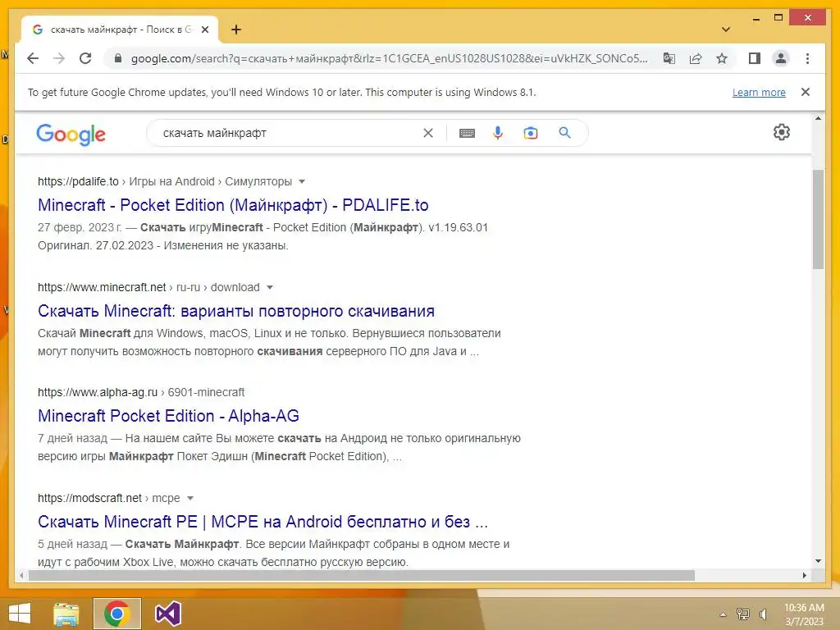Launch Visual Studio from taskbar
The height and width of the screenshot is (630, 840).
coord(167,614)
